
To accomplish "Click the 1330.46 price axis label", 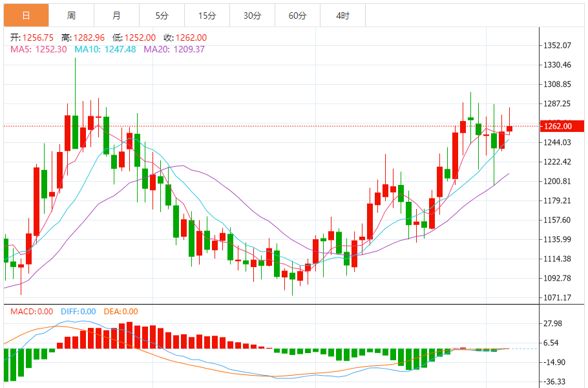I will [x=557, y=65].
